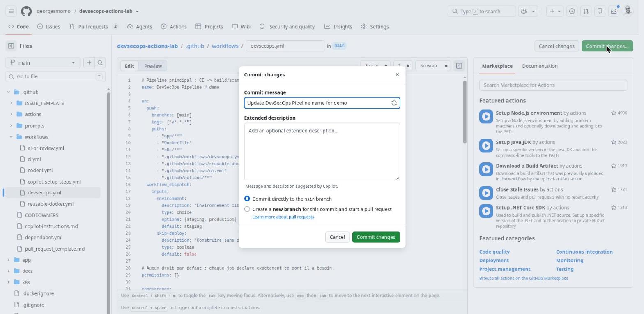The image size is (644, 314).
Task: Open the GitHub homepage logo
Action: coord(26,11)
